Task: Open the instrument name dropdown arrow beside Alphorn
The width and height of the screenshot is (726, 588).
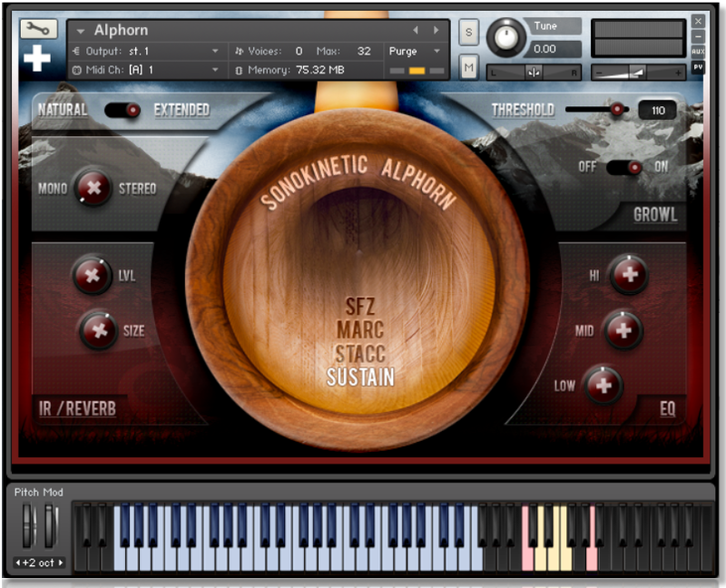Action: point(81,31)
